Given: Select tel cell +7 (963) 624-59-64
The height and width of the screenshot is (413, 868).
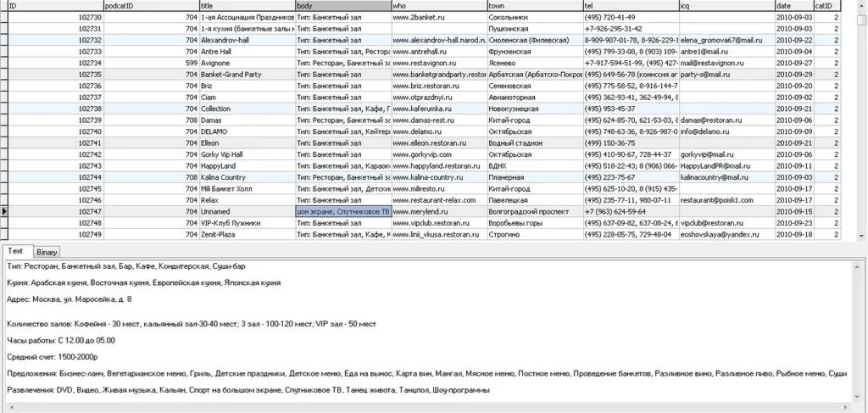Looking at the screenshot, I should 631,211.
